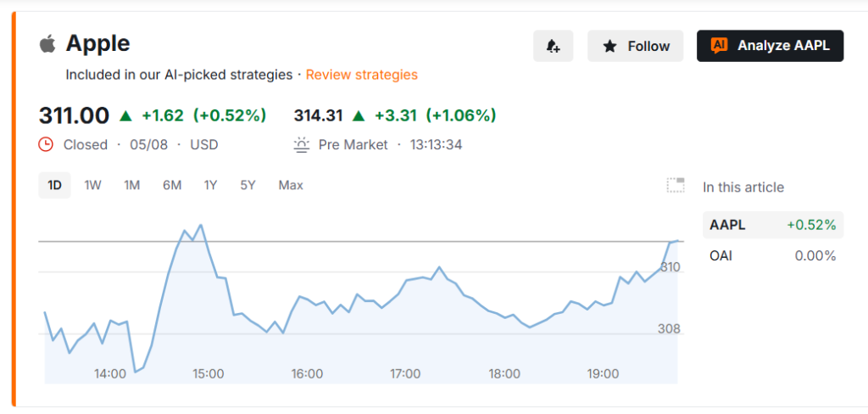Select the Max chart range

click(x=291, y=185)
